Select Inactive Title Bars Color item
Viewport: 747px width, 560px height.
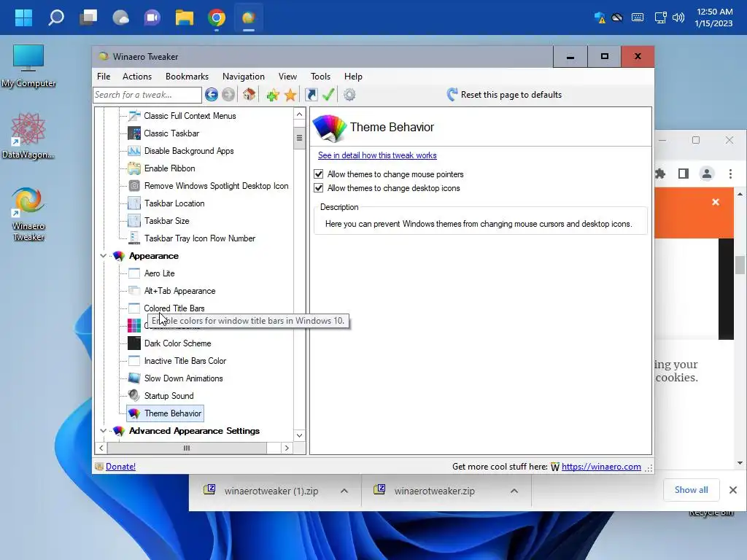[185, 361]
